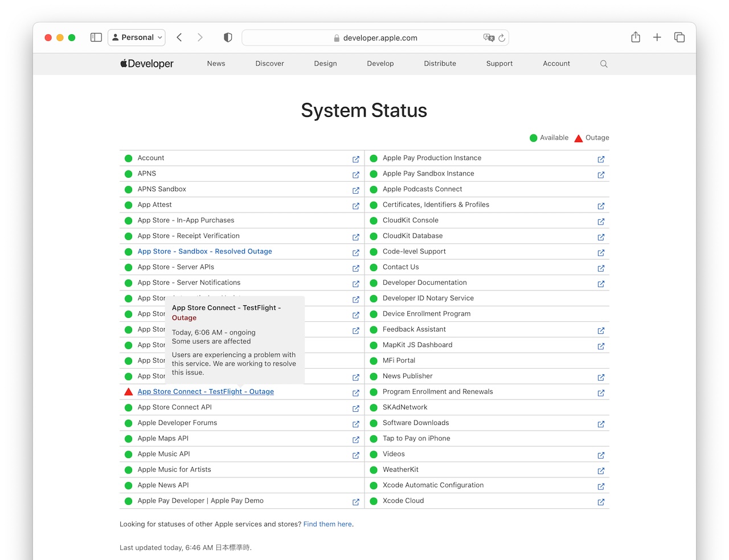Open external link for WeatherKit row
The height and width of the screenshot is (560, 729).
pos(601,471)
